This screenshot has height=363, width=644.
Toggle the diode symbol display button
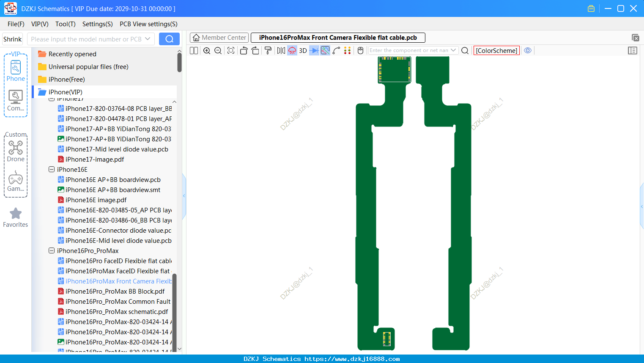point(314,51)
